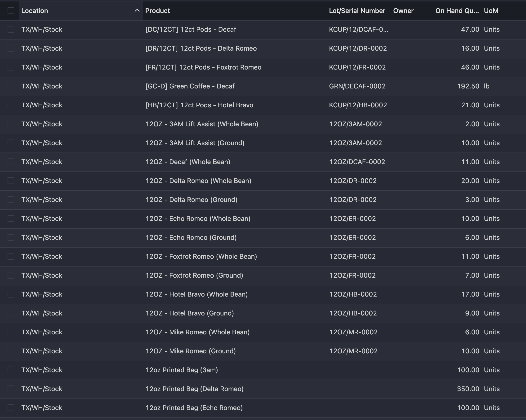
Task: Open lot GRN/DECAF-0002
Action: click(357, 86)
